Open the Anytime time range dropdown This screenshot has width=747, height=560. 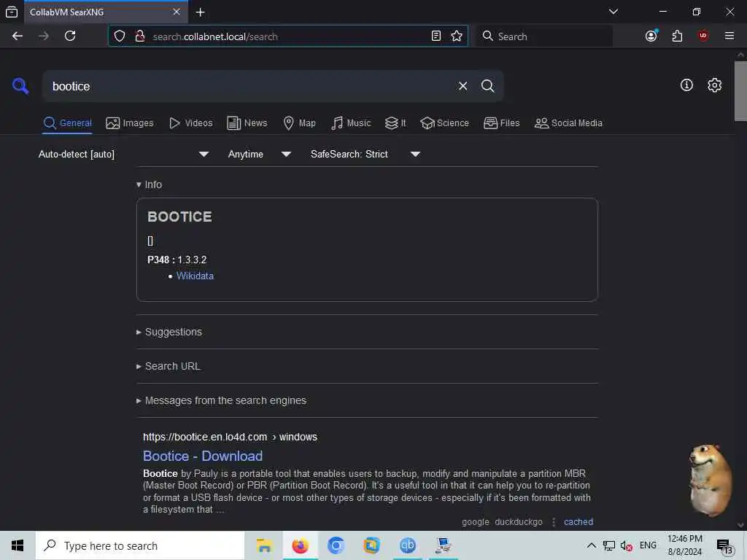tap(260, 155)
